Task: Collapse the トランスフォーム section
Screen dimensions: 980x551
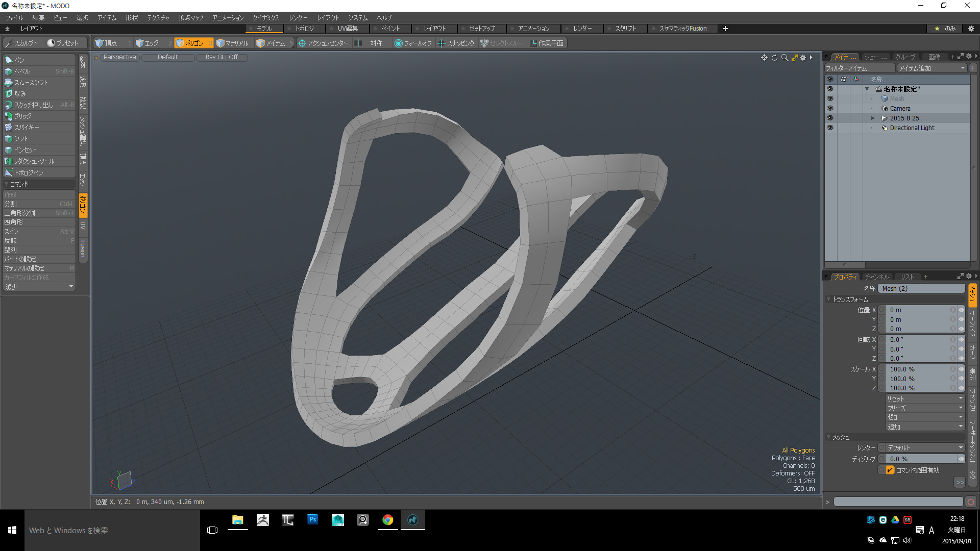Action: click(828, 299)
